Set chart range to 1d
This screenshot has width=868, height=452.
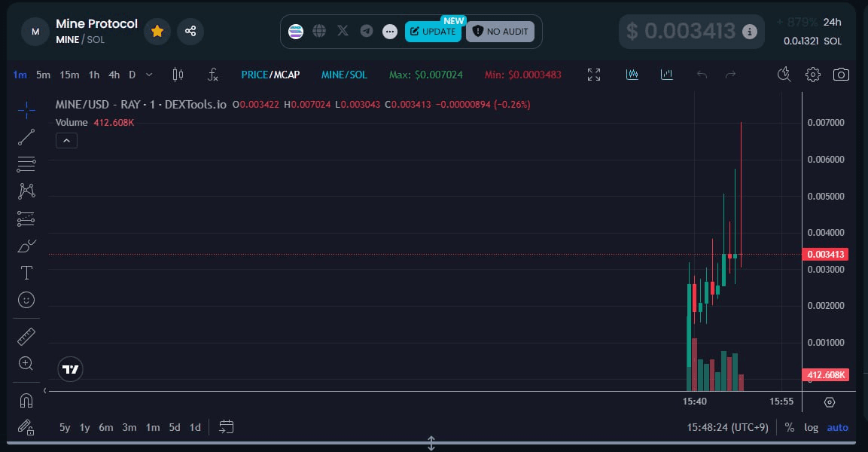point(195,428)
